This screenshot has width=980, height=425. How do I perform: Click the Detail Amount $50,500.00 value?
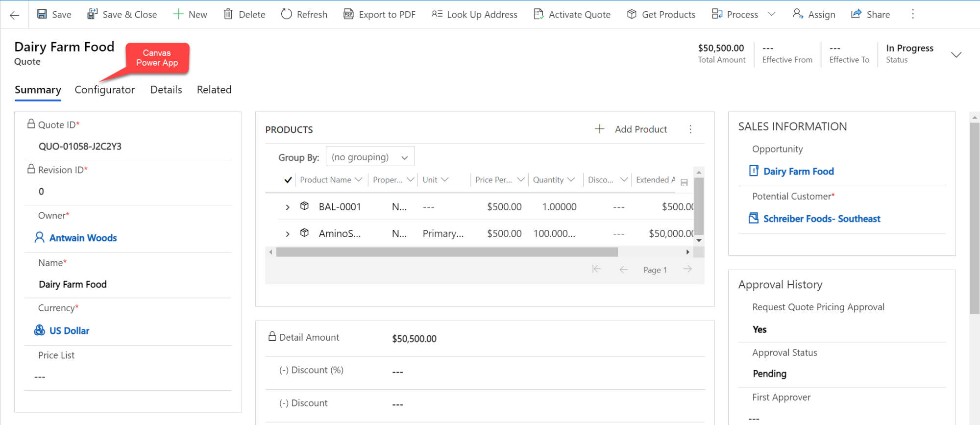pyautogui.click(x=414, y=339)
